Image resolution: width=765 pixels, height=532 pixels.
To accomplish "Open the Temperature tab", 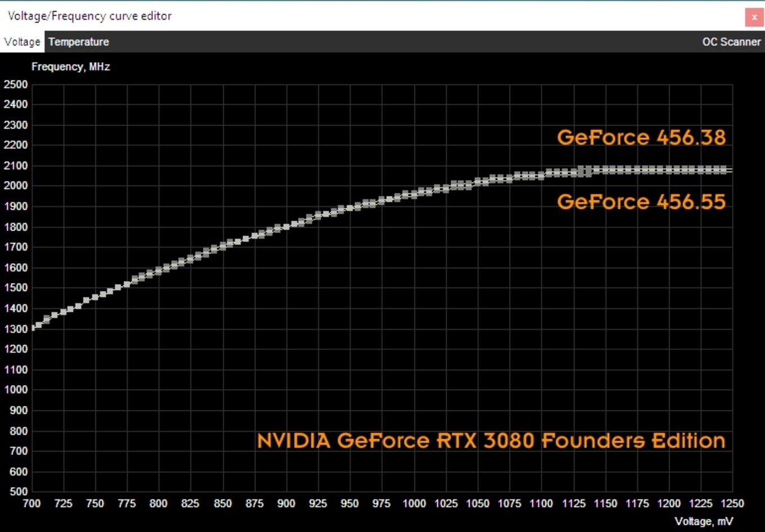I will (79, 42).
